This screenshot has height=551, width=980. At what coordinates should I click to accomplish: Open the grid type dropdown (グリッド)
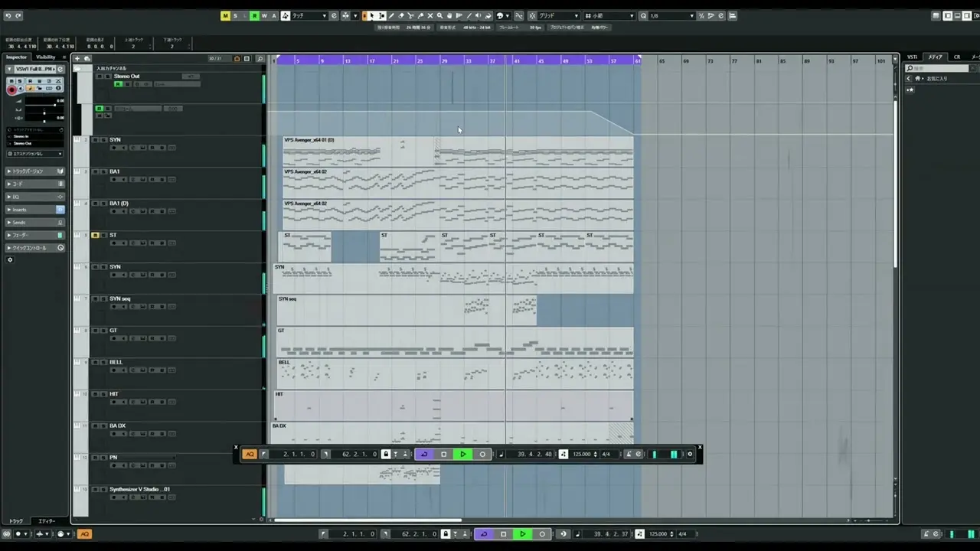(557, 15)
